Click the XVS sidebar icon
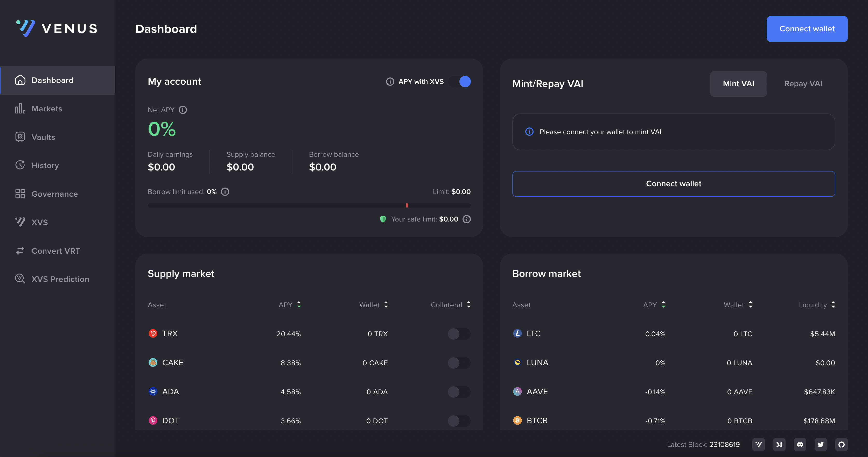 coord(20,222)
